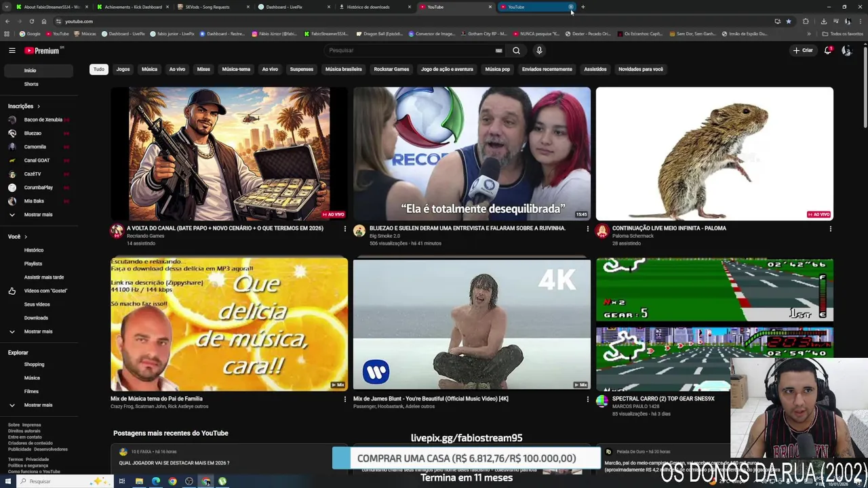Viewport: 868px width, 488px height.
Task: Switch to the Histórico de downloads tab
Action: tap(373, 7)
